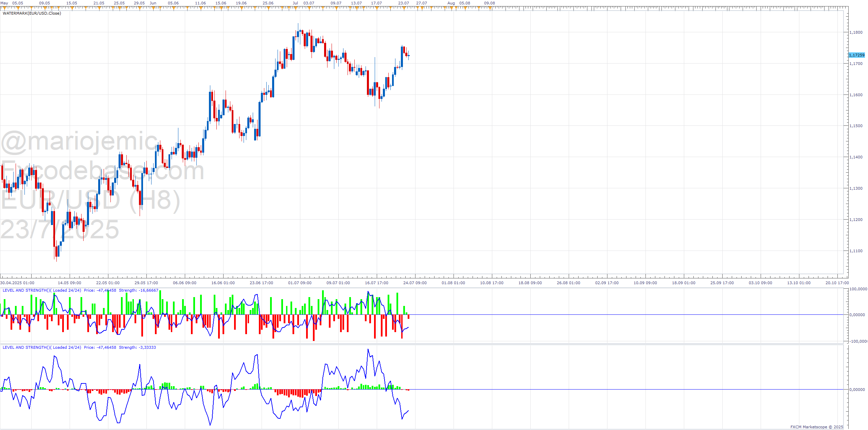The image size is (868, 430).
Task: Click the Jul month label on top ruler
Action: click(296, 3)
